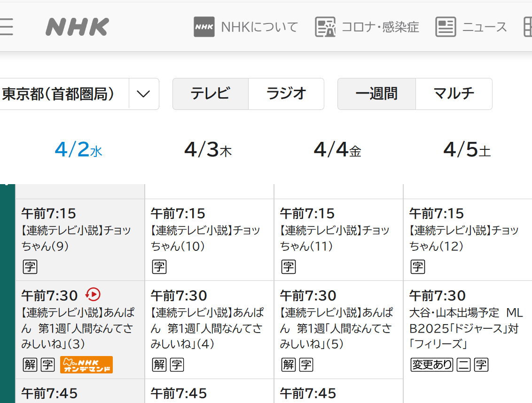The image size is (532, 403).
Task: Open あんぱん episode (5) program
Action: tap(338, 330)
